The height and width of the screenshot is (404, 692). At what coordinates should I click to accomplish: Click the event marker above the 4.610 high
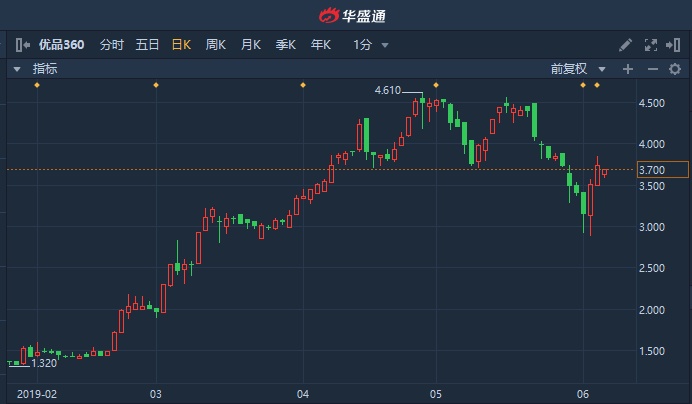point(436,85)
